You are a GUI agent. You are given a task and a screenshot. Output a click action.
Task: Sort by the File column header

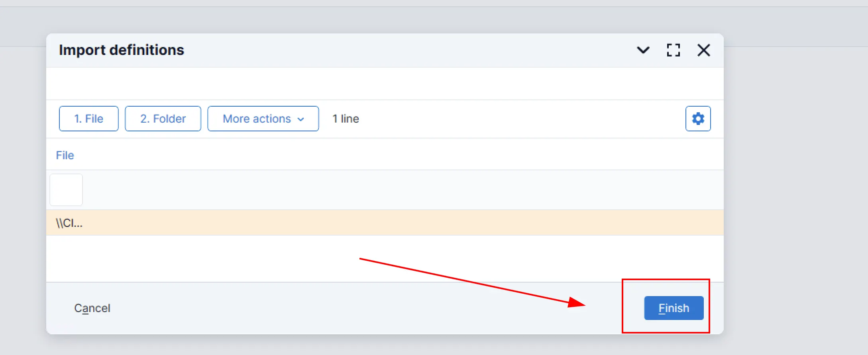point(65,155)
